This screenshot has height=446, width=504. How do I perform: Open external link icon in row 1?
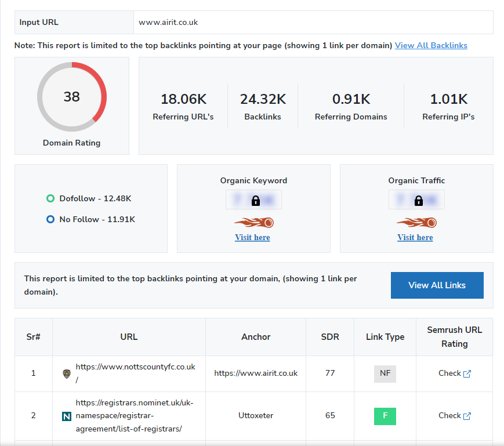(467, 374)
